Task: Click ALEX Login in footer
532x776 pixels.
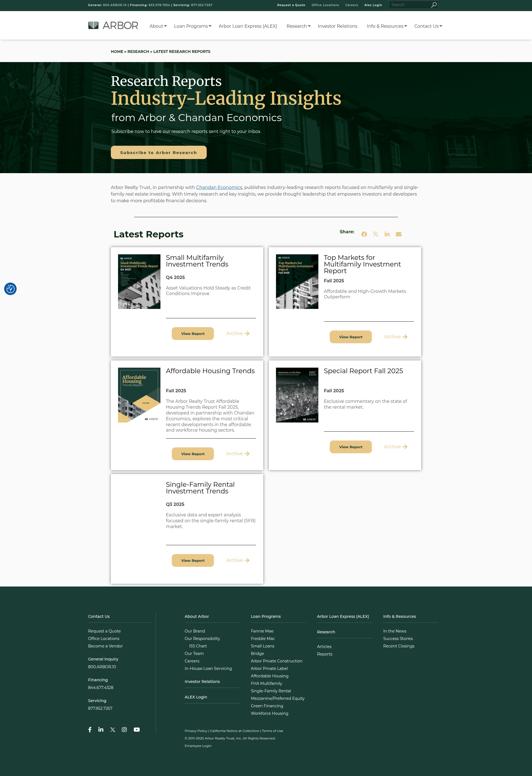Action: pyautogui.click(x=196, y=697)
